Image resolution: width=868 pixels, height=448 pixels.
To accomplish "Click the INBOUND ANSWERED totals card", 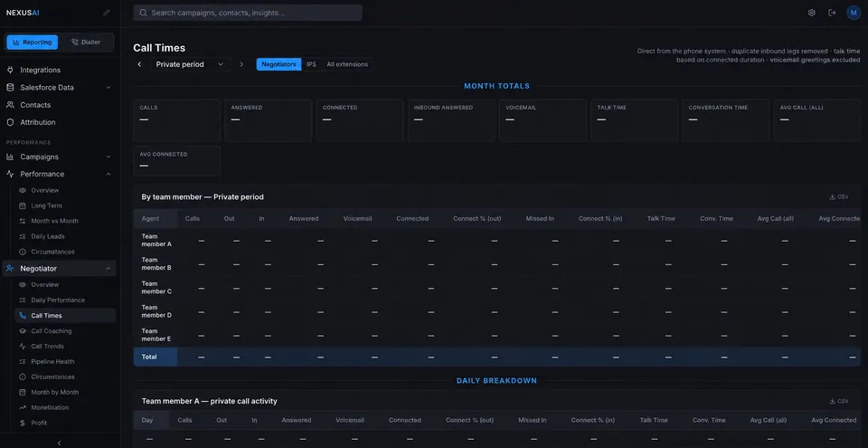I will pyautogui.click(x=451, y=120).
